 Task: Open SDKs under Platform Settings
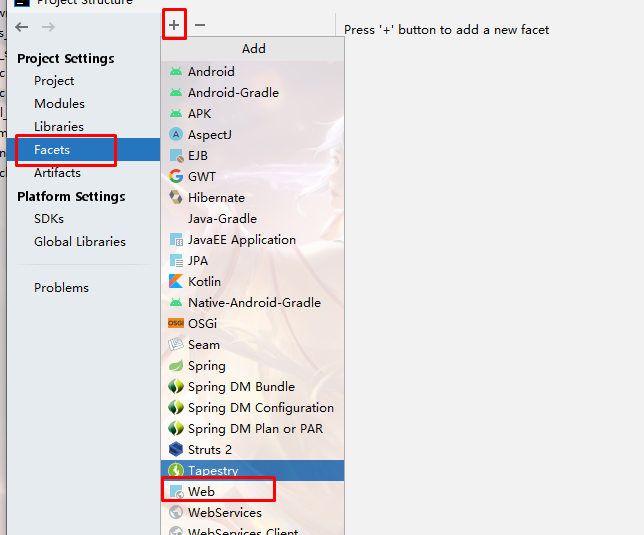coord(49,219)
